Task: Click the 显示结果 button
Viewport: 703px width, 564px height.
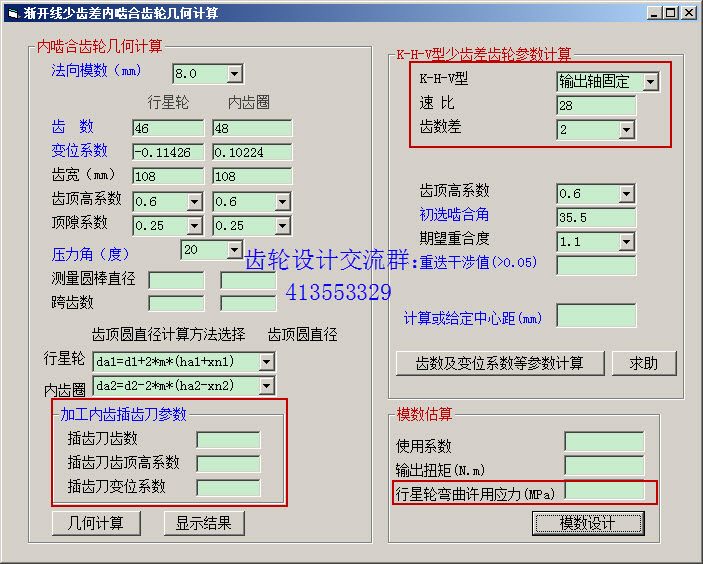Action: (x=204, y=523)
